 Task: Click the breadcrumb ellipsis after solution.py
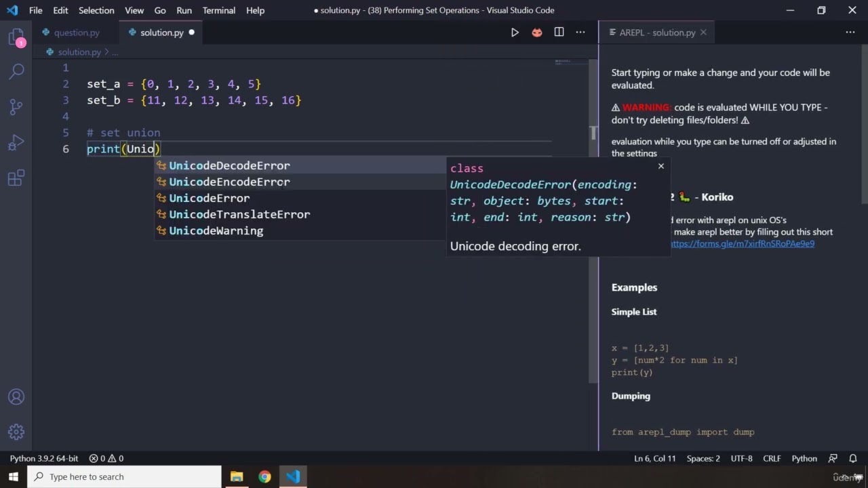tap(115, 52)
